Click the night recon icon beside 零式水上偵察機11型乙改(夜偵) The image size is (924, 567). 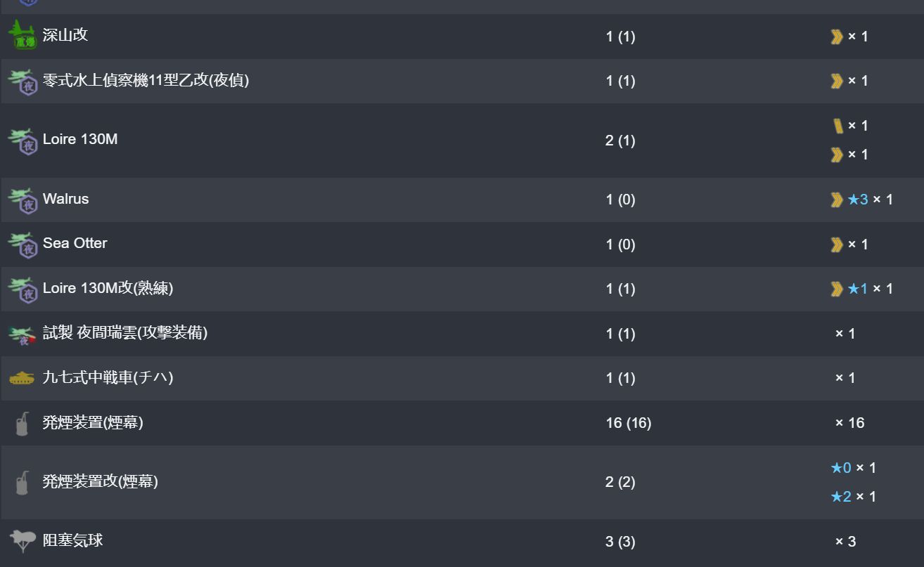(23, 82)
